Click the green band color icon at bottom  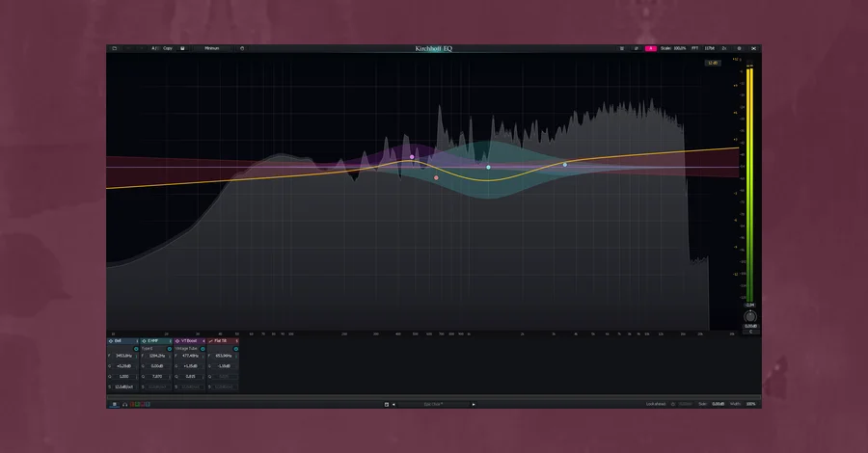(137, 404)
